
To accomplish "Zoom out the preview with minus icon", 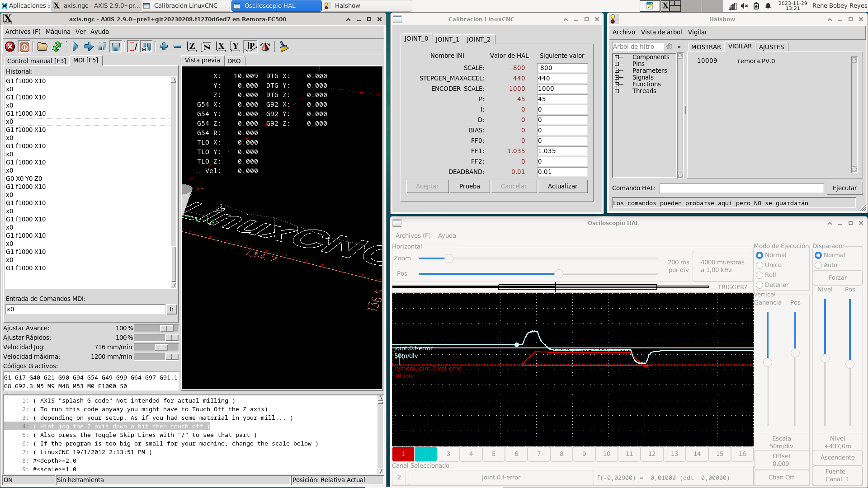I will [x=178, y=47].
